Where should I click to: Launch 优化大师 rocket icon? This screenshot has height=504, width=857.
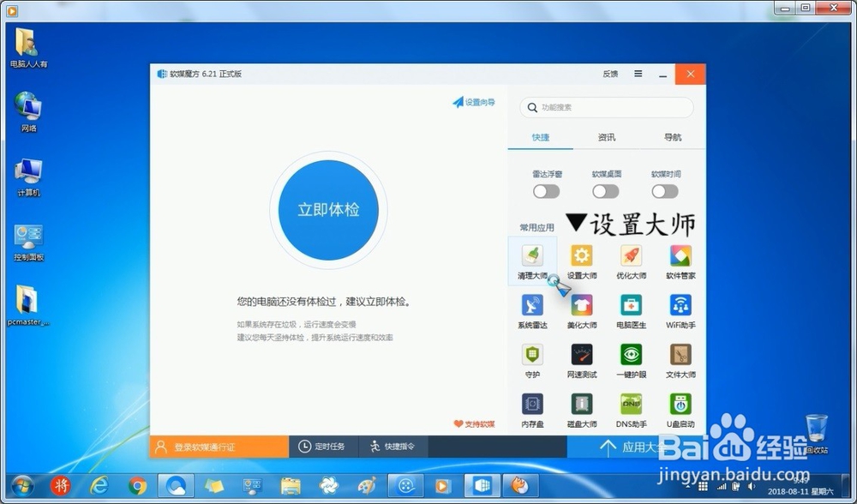pyautogui.click(x=632, y=261)
